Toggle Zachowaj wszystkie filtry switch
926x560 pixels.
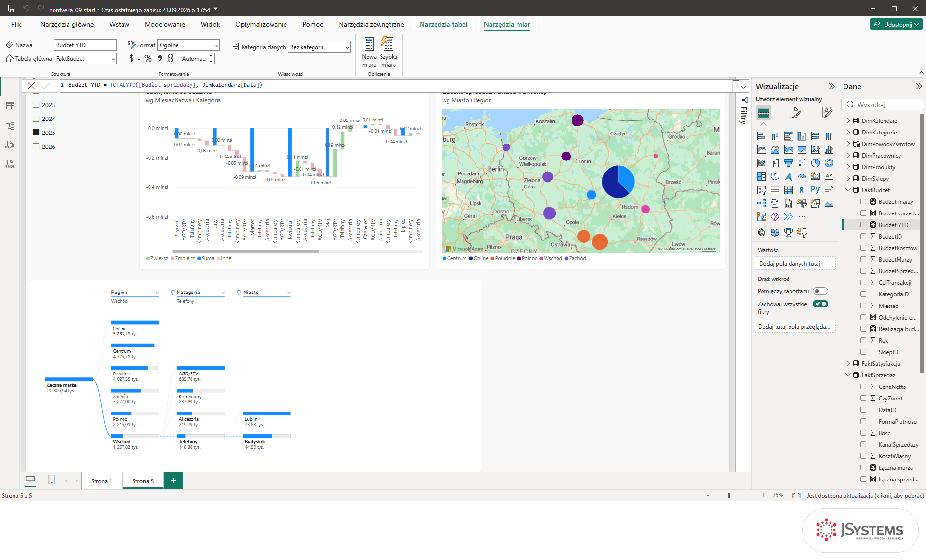pyautogui.click(x=820, y=304)
